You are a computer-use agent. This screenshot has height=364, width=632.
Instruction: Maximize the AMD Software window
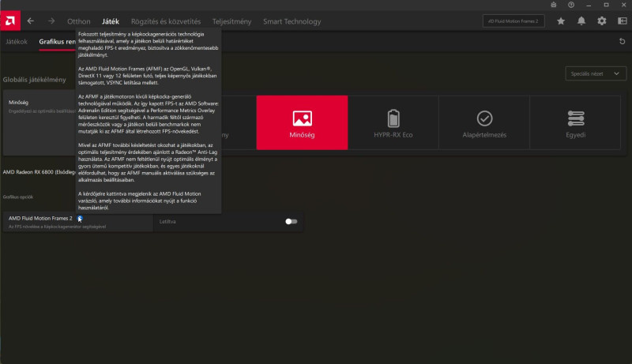(606, 5)
